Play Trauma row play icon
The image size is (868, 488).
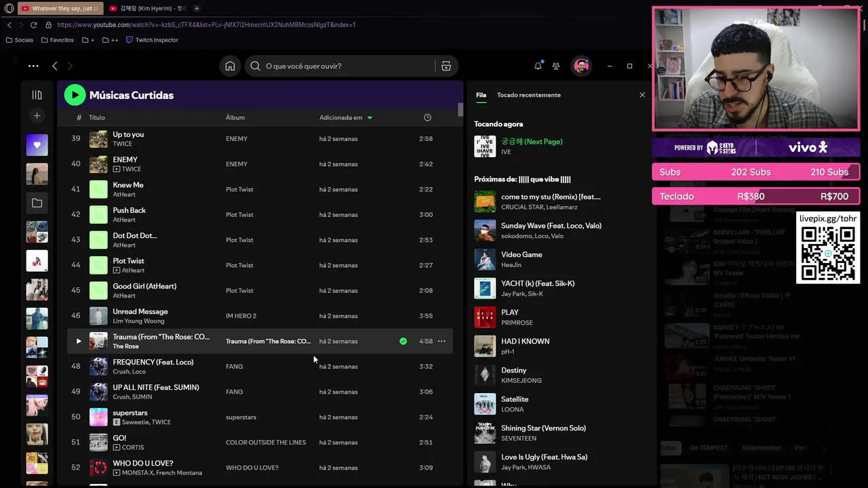coord(79,341)
